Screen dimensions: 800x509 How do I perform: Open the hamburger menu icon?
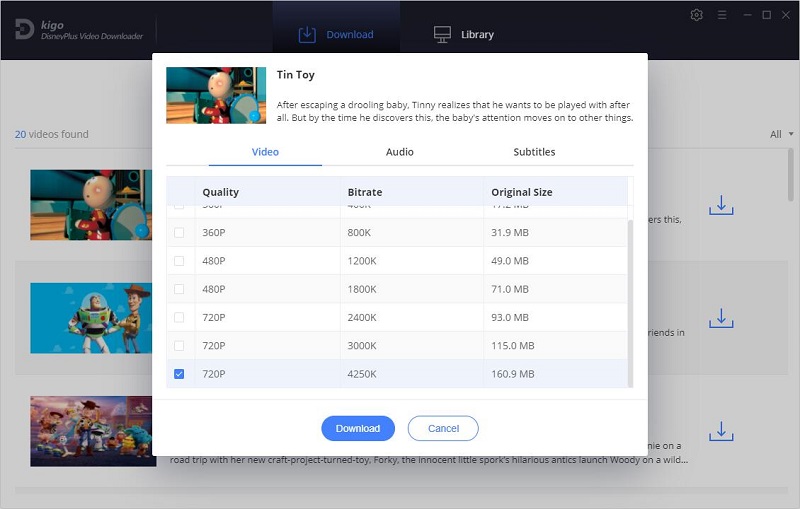point(722,15)
